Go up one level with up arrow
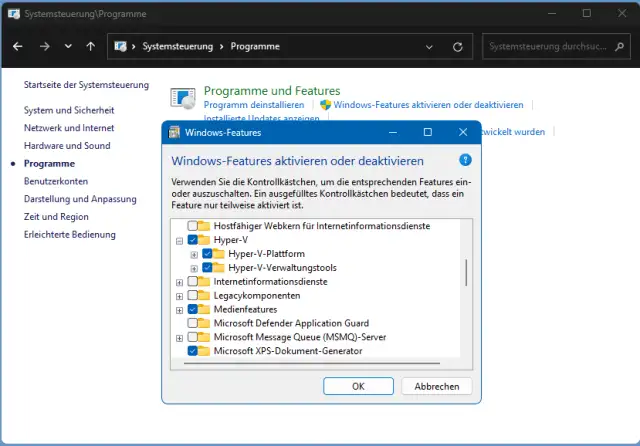This screenshot has height=446, width=640. click(91, 47)
